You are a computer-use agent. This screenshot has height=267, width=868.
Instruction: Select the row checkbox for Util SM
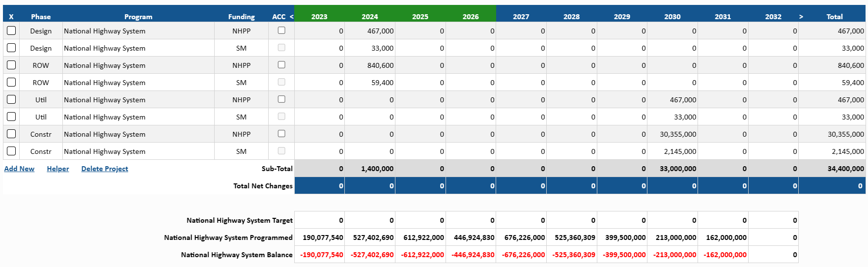(x=11, y=117)
